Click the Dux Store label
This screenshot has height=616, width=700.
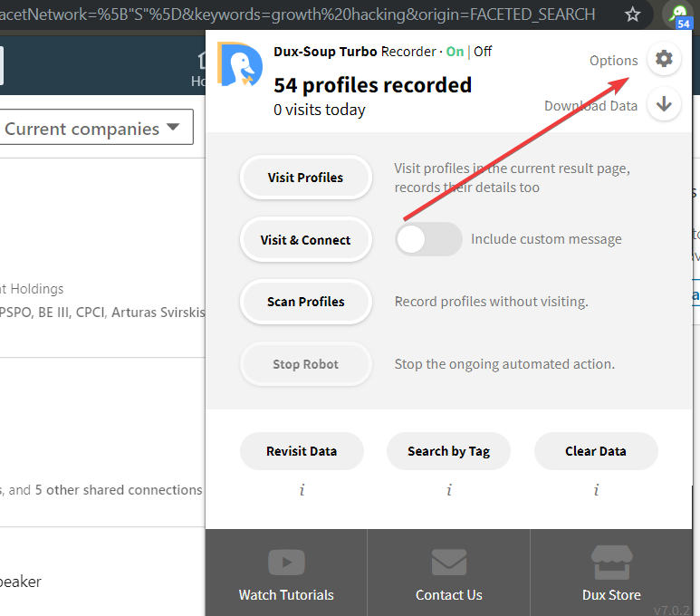611,595
